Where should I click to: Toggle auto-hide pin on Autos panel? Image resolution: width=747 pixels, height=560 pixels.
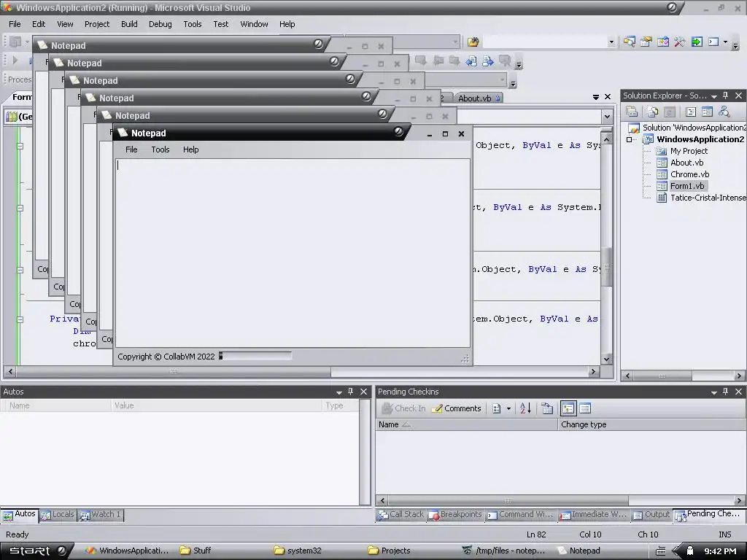pyautogui.click(x=351, y=392)
